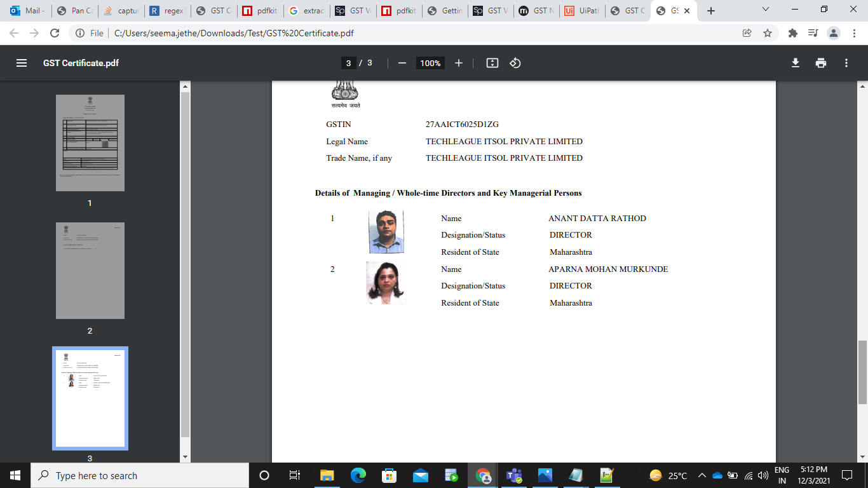The image size is (868, 488).
Task: Open the 25°C weather widget
Action: pos(668,475)
